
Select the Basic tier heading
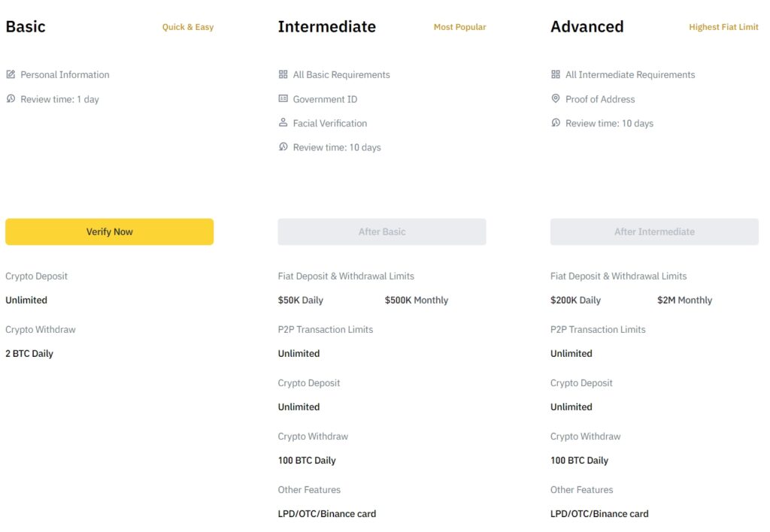point(26,27)
